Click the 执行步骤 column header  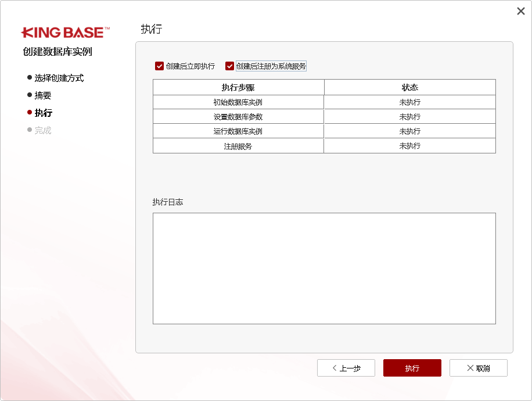238,87
